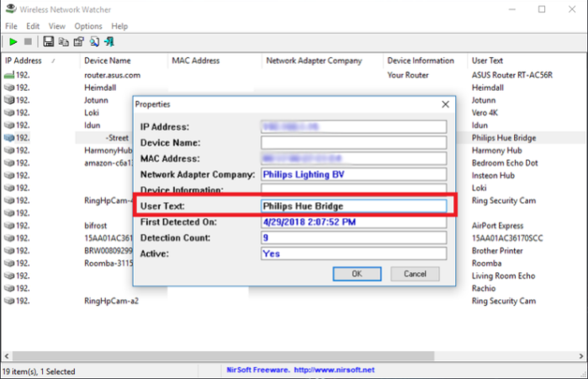Click OK in the Properties dialog
Image resolution: width=588 pixels, height=379 pixels.
click(x=357, y=274)
